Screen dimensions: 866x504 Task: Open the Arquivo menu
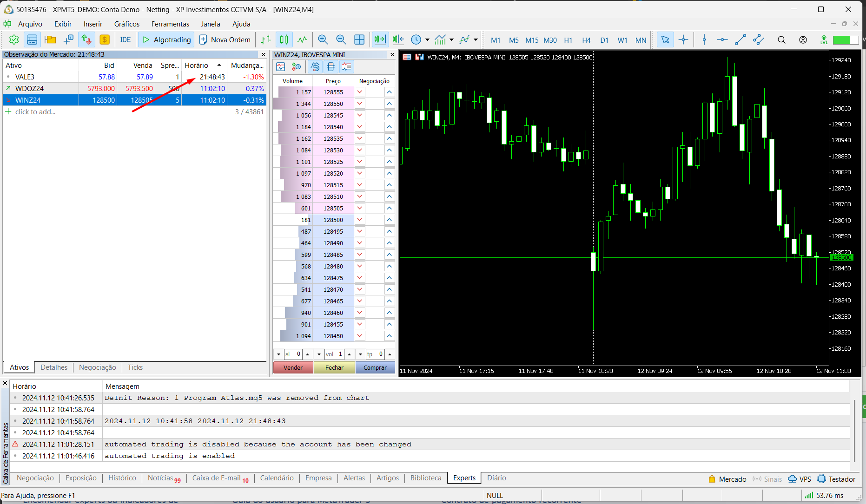click(30, 24)
